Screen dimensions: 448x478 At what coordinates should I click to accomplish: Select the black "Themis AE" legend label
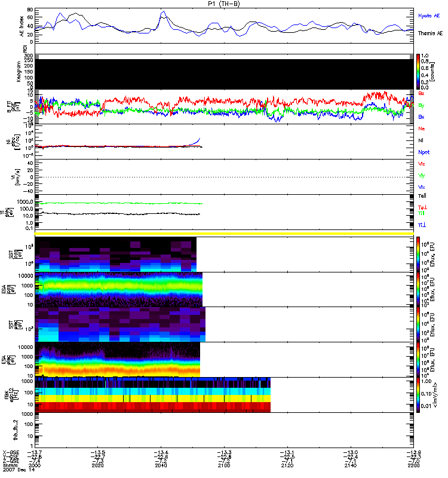[430, 33]
